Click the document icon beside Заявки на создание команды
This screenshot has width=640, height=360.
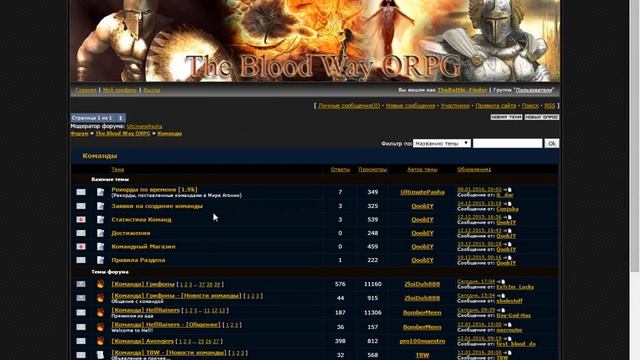click(100, 206)
